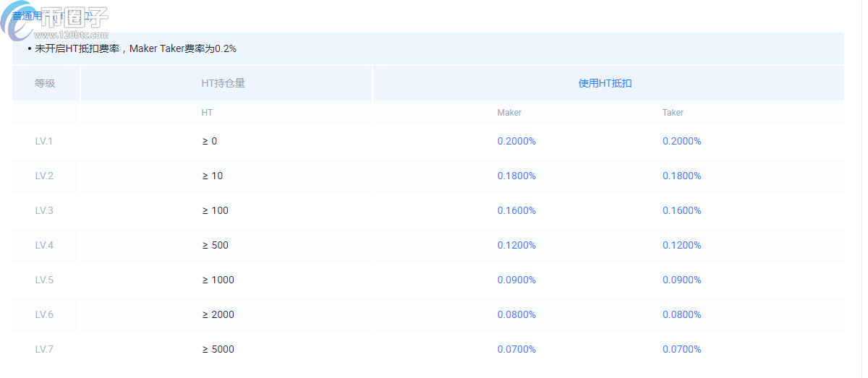Viewport: 868px width, 378px height.
Task: Click the LV.1 Taker rate 0.2000%
Action: coord(681,141)
